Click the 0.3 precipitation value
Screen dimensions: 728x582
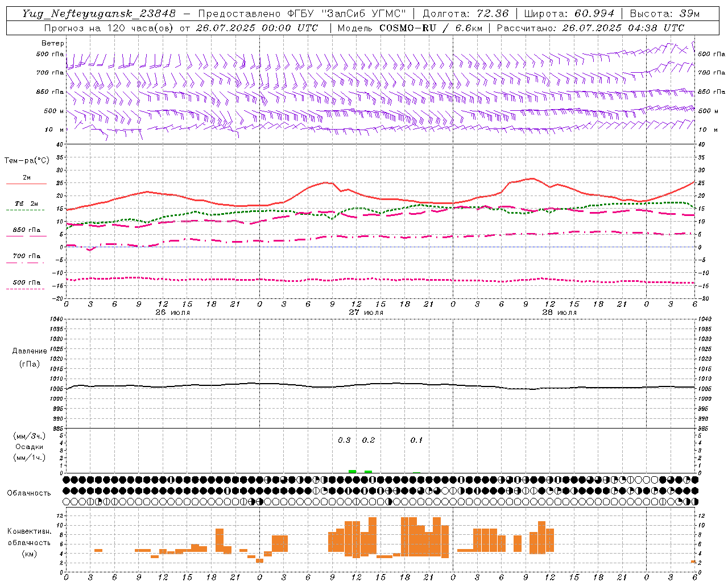[344, 440]
